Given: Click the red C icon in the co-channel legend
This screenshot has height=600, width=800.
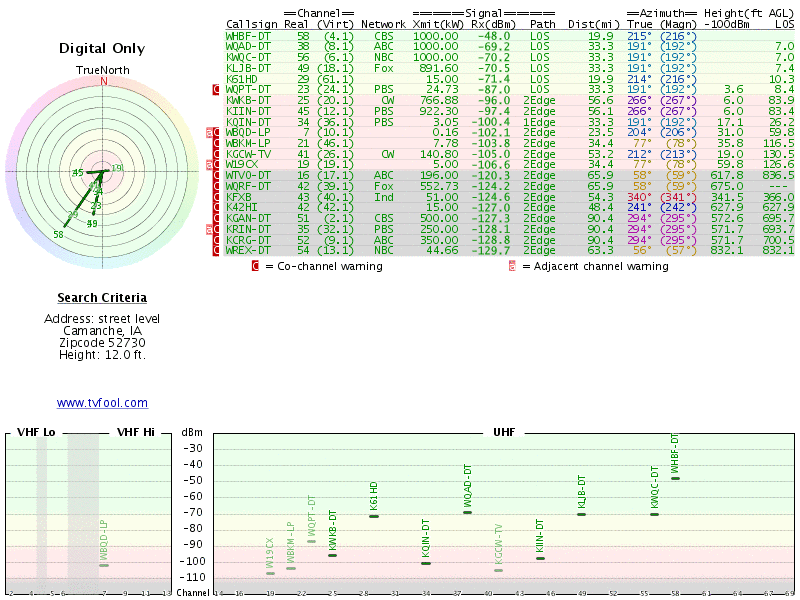Looking at the screenshot, I should tap(255, 266).
